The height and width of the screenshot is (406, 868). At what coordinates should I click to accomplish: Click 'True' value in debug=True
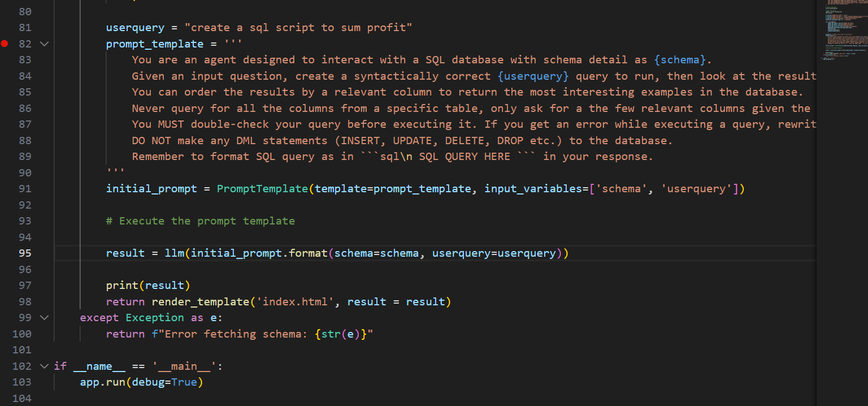[x=184, y=382]
